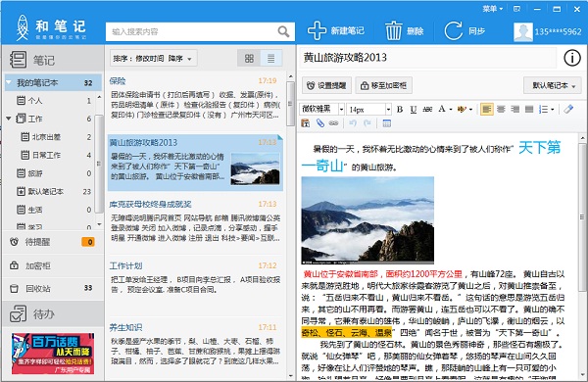This screenshot has width=588, height=382.
Task: Click the paste as plain text icon
Action: (x=306, y=123)
